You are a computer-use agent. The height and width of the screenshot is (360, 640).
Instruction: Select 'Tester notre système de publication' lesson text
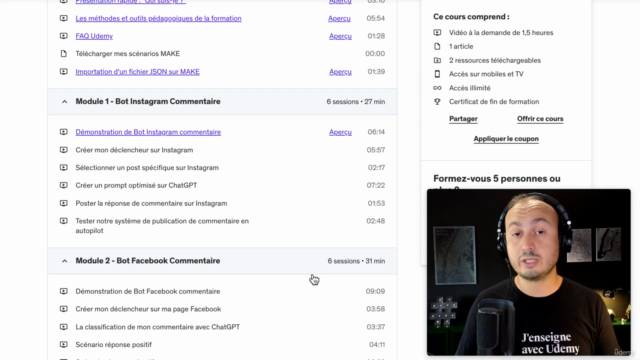point(162,226)
